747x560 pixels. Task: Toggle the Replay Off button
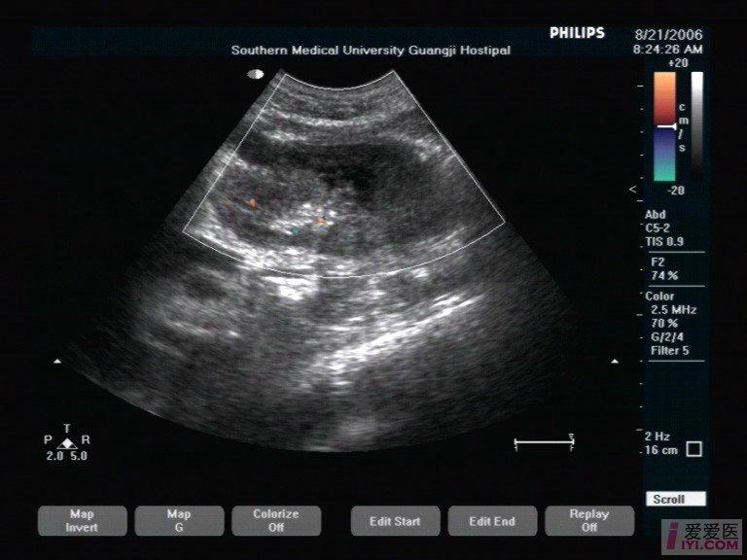pyautogui.click(x=589, y=520)
